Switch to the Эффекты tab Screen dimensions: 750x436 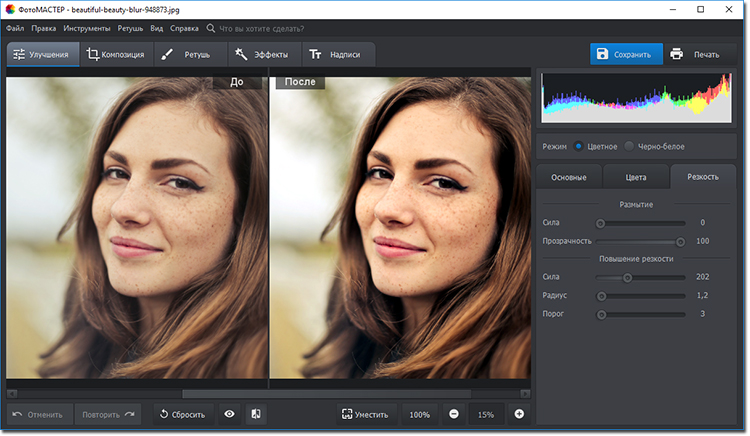point(262,55)
